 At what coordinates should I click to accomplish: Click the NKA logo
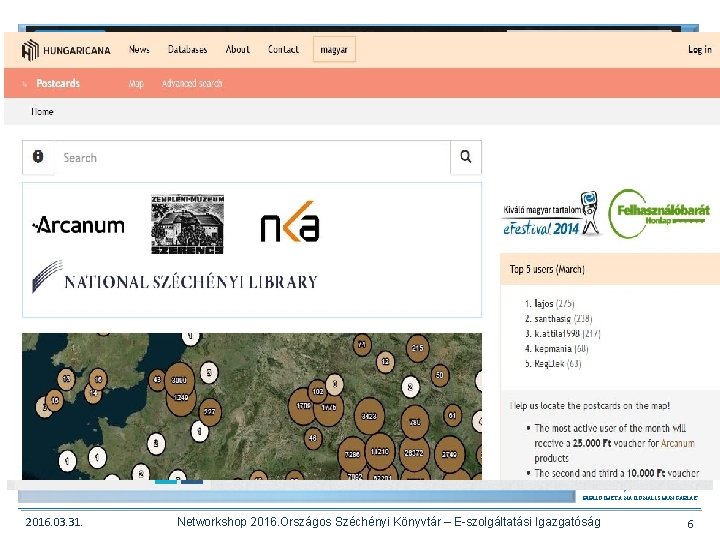[290, 222]
